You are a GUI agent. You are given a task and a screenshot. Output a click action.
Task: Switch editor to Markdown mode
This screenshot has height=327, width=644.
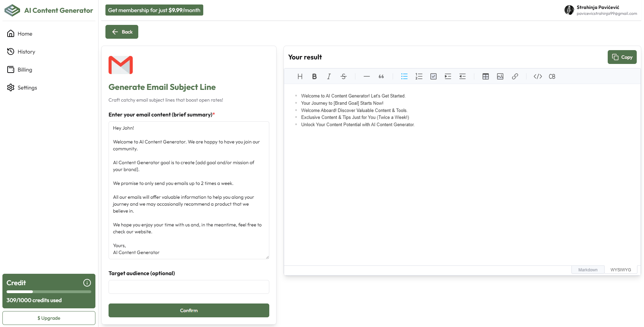[x=588, y=270]
